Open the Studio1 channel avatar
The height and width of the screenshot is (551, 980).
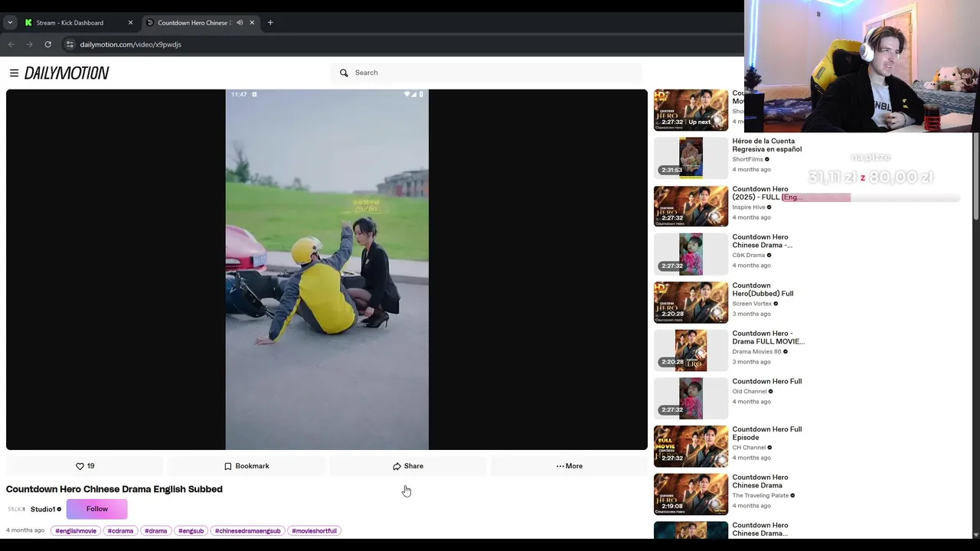16,509
